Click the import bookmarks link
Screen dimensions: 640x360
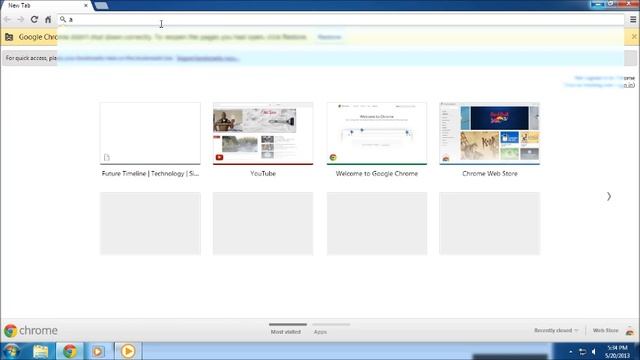coord(208,58)
